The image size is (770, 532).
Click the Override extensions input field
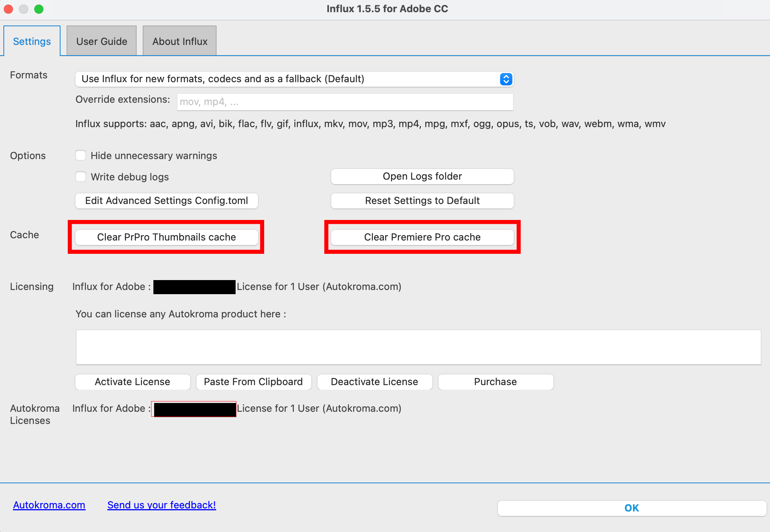click(x=345, y=102)
